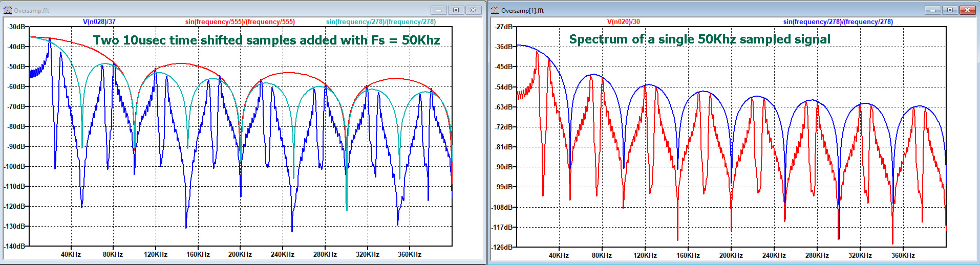The height and width of the screenshot is (265, 980).
Task: Click the 40KHz label in Oversamp.fft
Action: pos(71,254)
